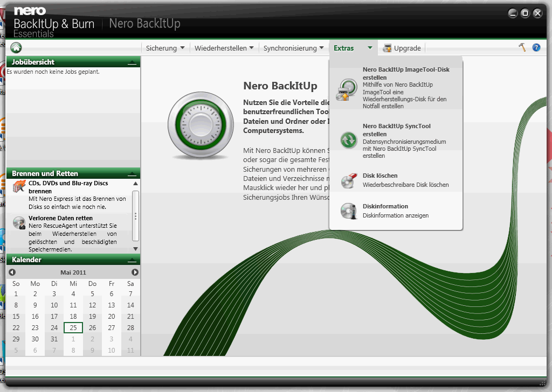Select Nero BackItUp SyncTool erstellen
This screenshot has width=552, height=392.
pos(396,141)
